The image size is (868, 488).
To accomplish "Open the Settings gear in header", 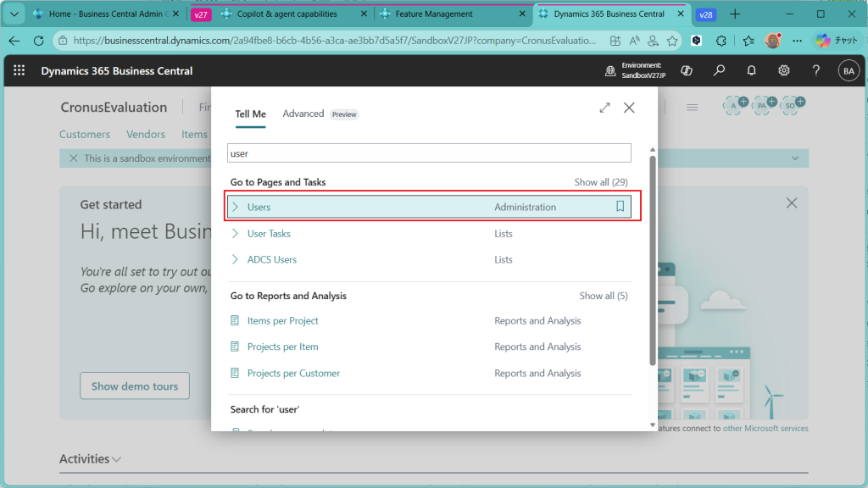I will pyautogui.click(x=784, y=71).
